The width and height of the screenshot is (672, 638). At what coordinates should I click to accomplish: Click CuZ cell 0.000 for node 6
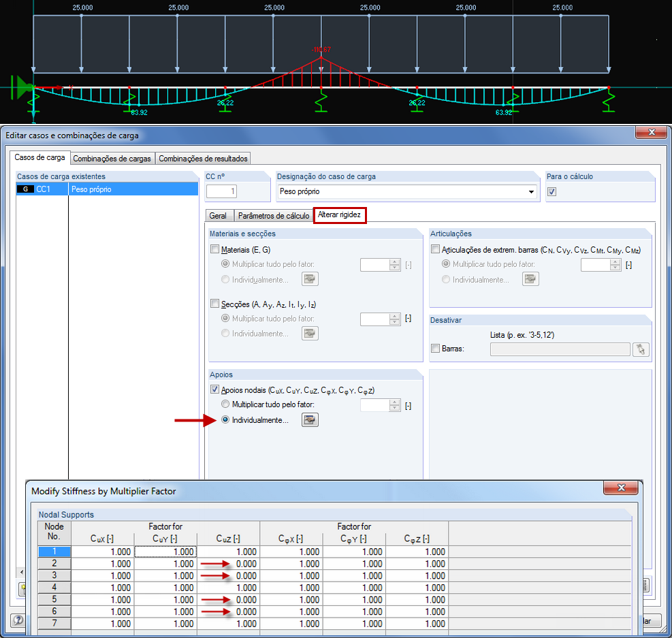click(x=229, y=612)
